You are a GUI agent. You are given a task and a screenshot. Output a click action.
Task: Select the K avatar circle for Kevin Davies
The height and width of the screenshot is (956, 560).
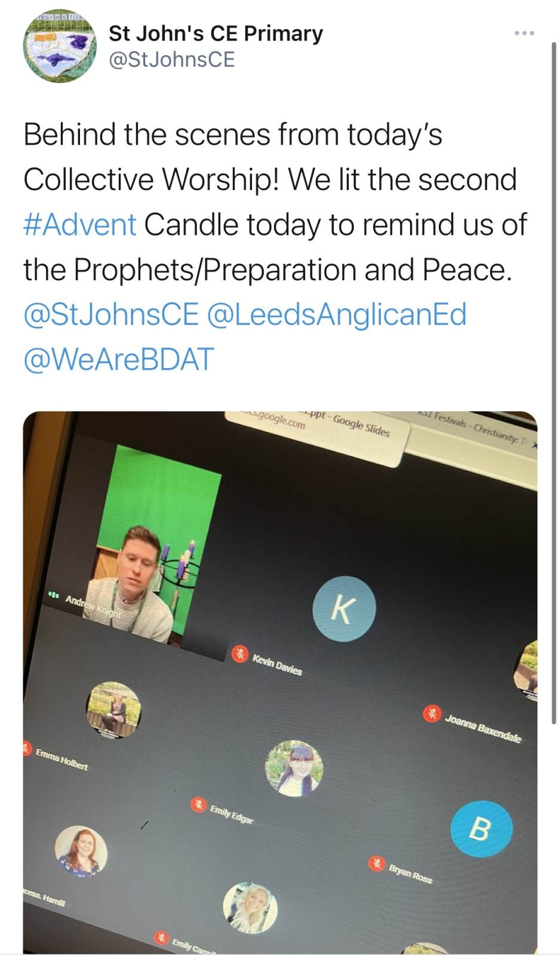tap(344, 609)
